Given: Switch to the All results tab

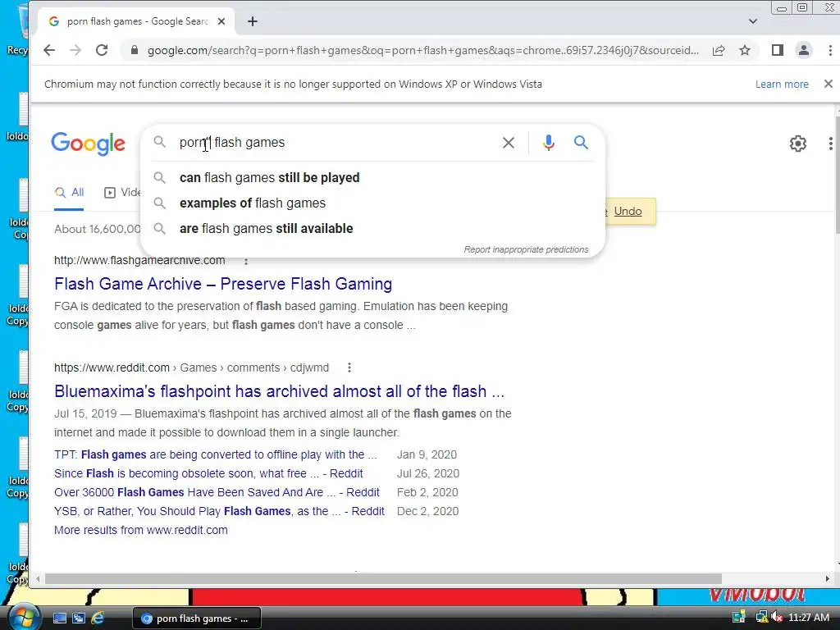Looking at the screenshot, I should [70, 192].
